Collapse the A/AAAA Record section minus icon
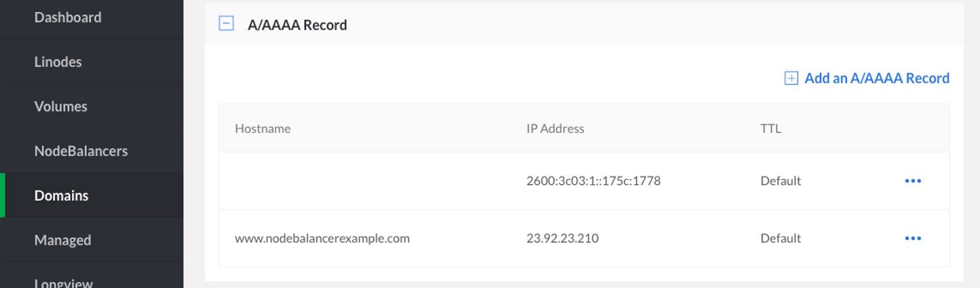Screen dimensions: 980x288 click(226, 24)
